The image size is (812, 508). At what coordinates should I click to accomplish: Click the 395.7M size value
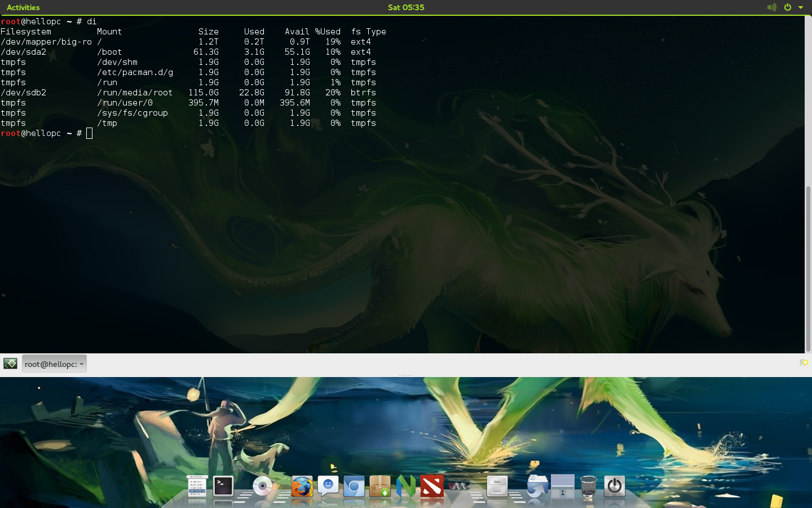[204, 103]
